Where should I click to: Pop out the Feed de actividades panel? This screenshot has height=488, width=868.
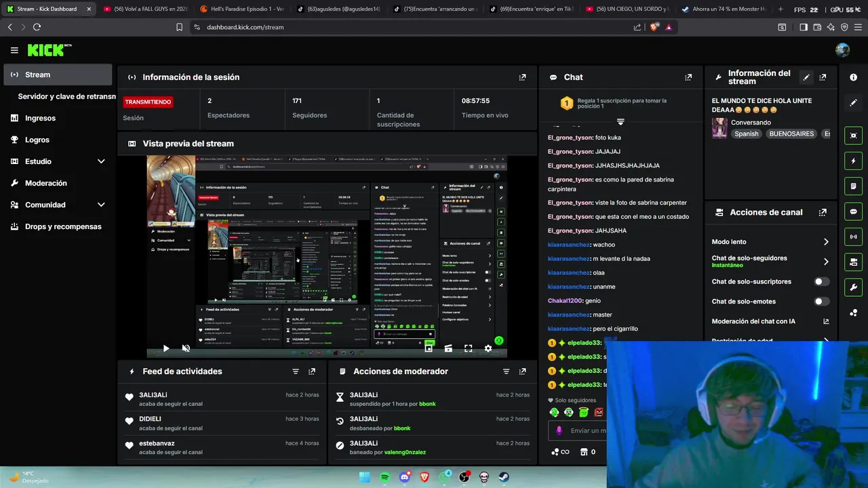click(x=312, y=371)
